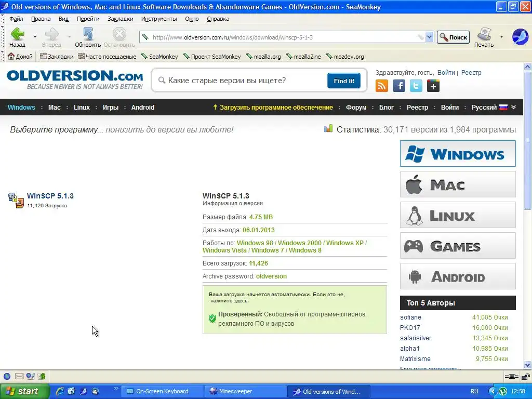This screenshot has width=532, height=399.
Task: Click the page icon in the address bar
Action: coord(145,37)
